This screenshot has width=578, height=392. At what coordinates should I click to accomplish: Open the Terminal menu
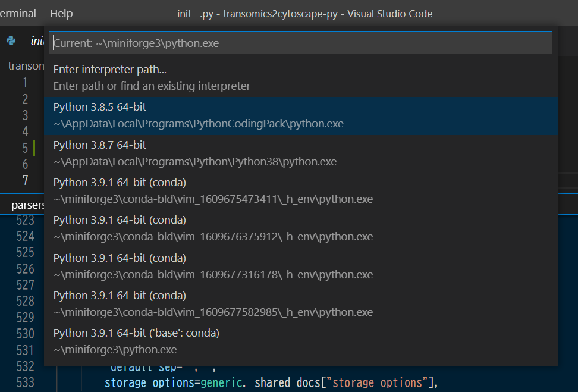(x=18, y=14)
